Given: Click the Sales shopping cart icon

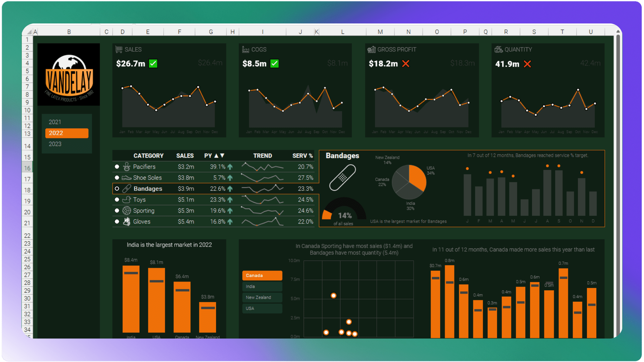Looking at the screenshot, I should point(119,50).
